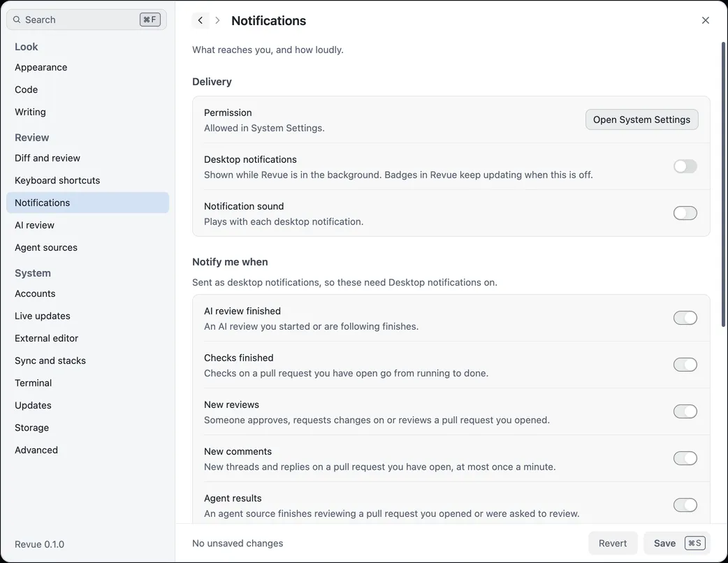The image size is (728, 563).
Task: Click the System sidebar group heading
Action: click(33, 273)
